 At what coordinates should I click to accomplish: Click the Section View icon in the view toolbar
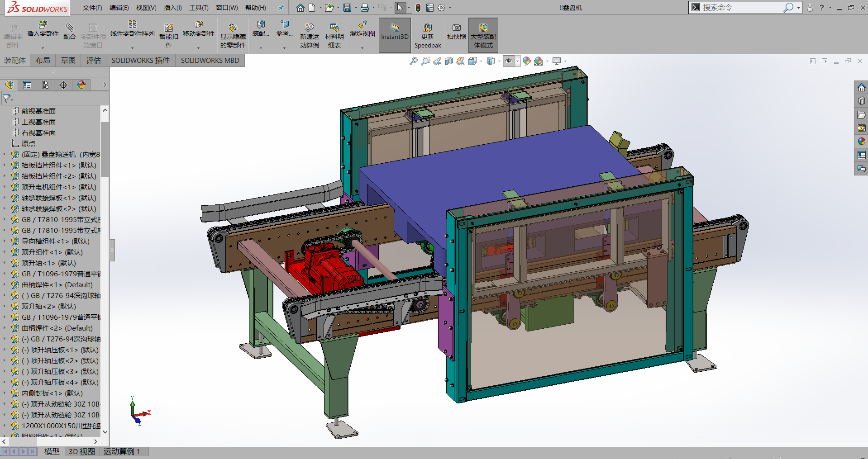[x=448, y=61]
